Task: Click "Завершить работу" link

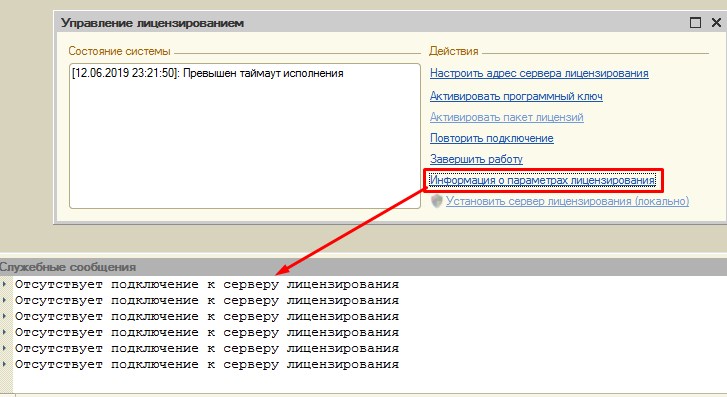Action: click(x=476, y=159)
